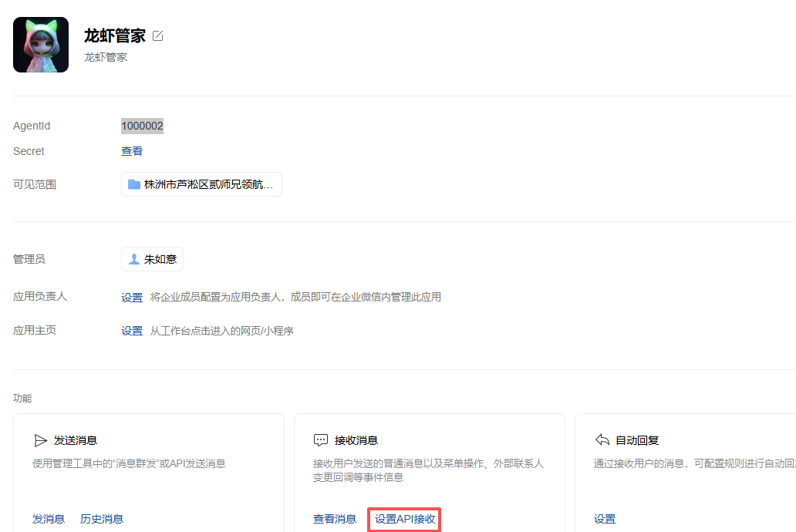Click the 接收消息 chat bubble icon

(321, 440)
